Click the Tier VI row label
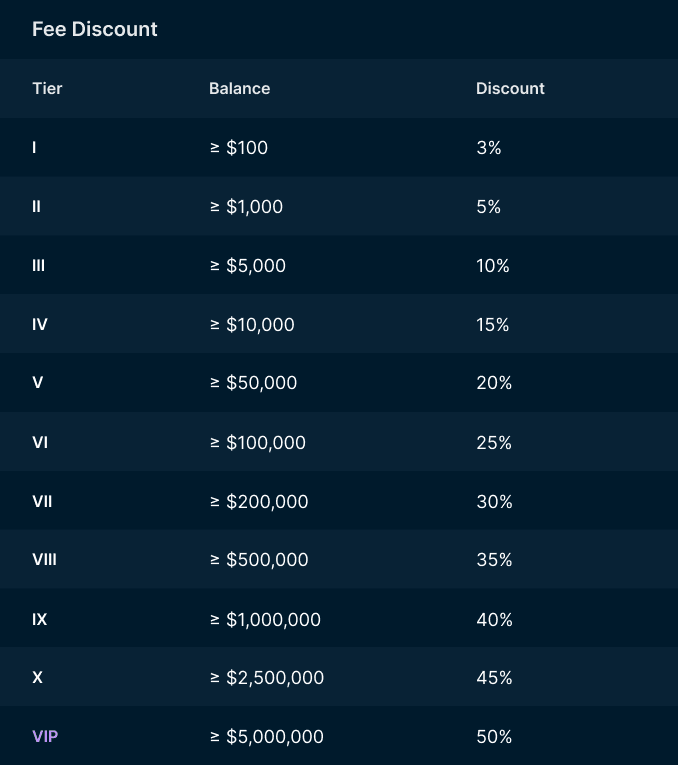This screenshot has height=765, width=678. [39, 442]
